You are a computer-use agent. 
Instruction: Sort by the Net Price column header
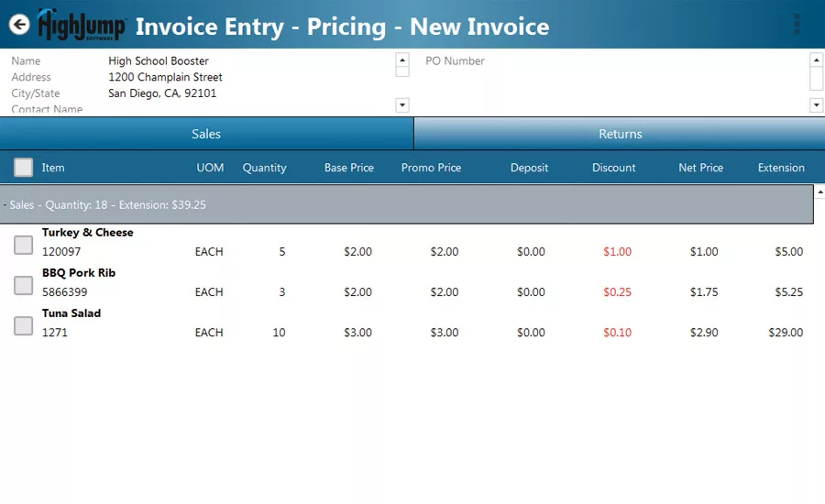click(700, 168)
